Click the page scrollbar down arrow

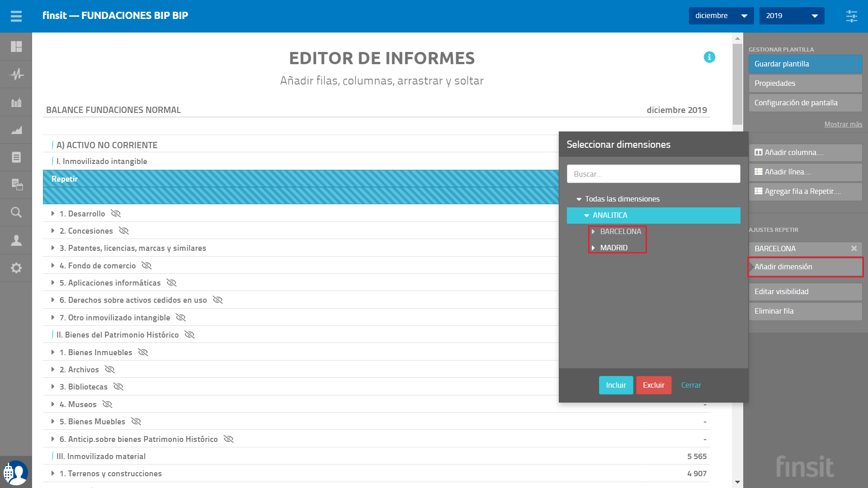(x=737, y=482)
